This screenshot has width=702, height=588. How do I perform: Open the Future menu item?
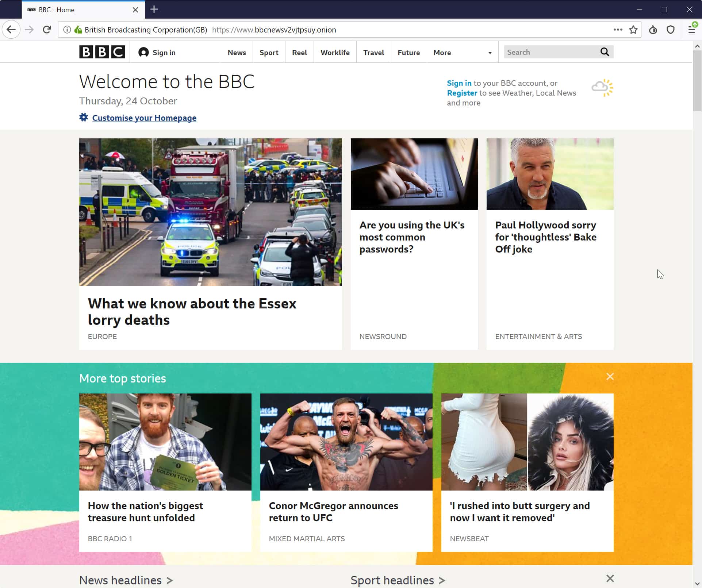(x=408, y=52)
